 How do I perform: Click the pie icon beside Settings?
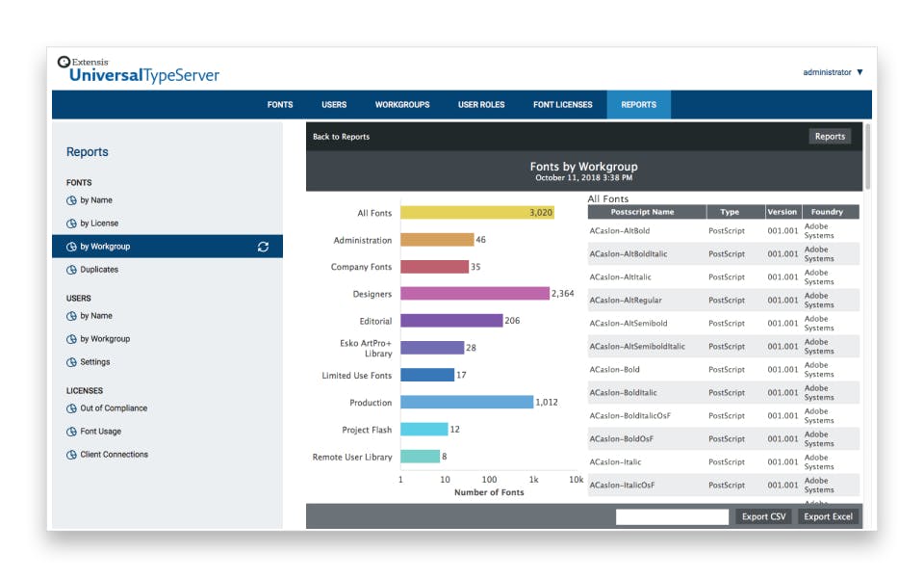click(71, 362)
